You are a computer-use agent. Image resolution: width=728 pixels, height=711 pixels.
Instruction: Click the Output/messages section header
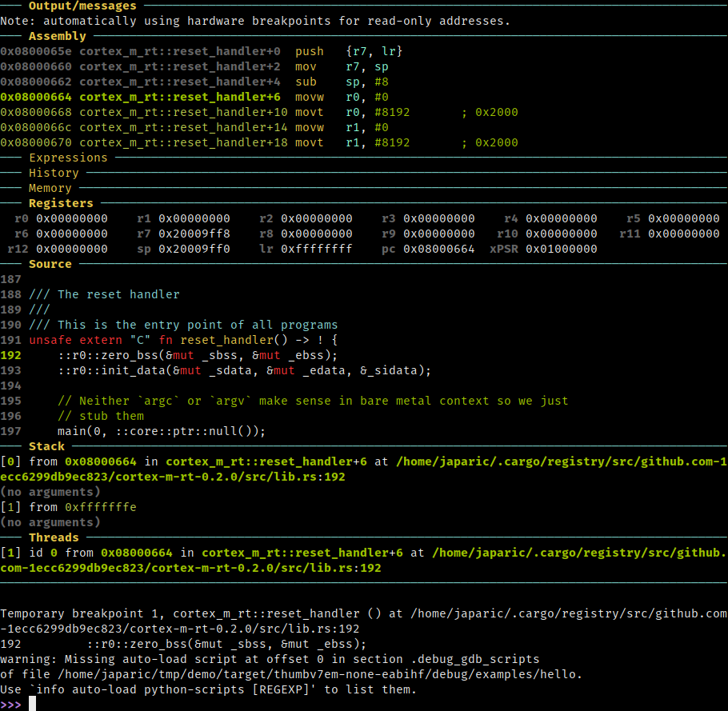[x=82, y=6]
